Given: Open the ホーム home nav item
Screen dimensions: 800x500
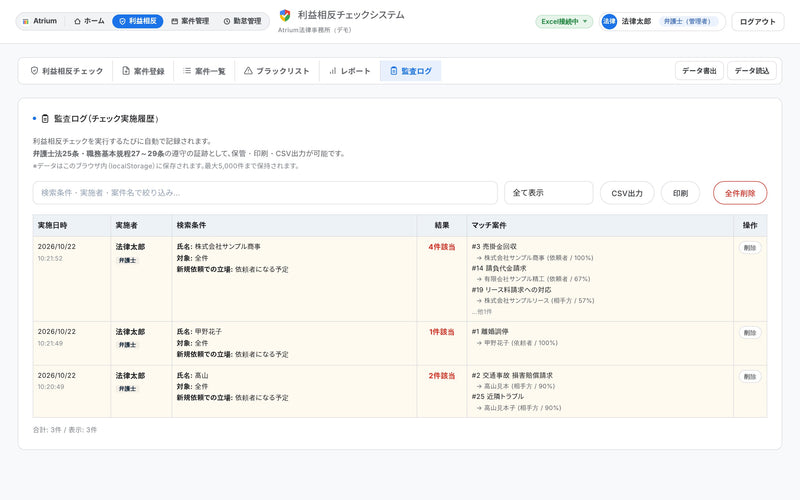Looking at the screenshot, I should (89, 21).
